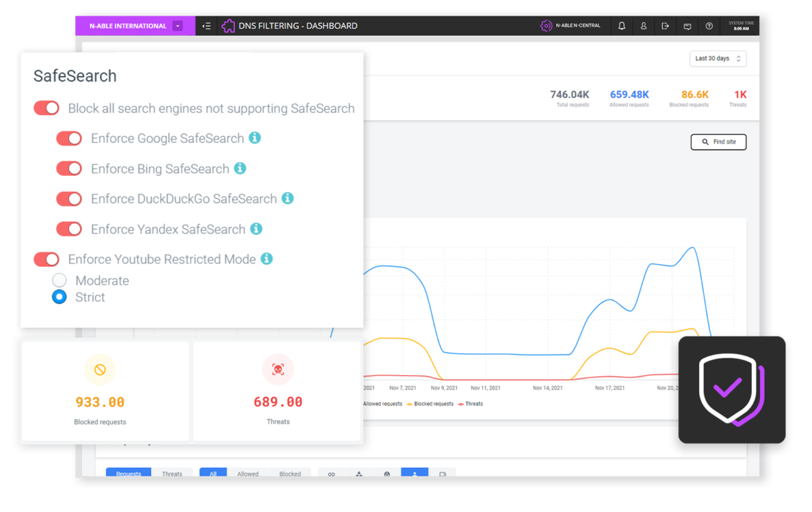
Task: Select the Allowed filter tab
Action: (248, 473)
